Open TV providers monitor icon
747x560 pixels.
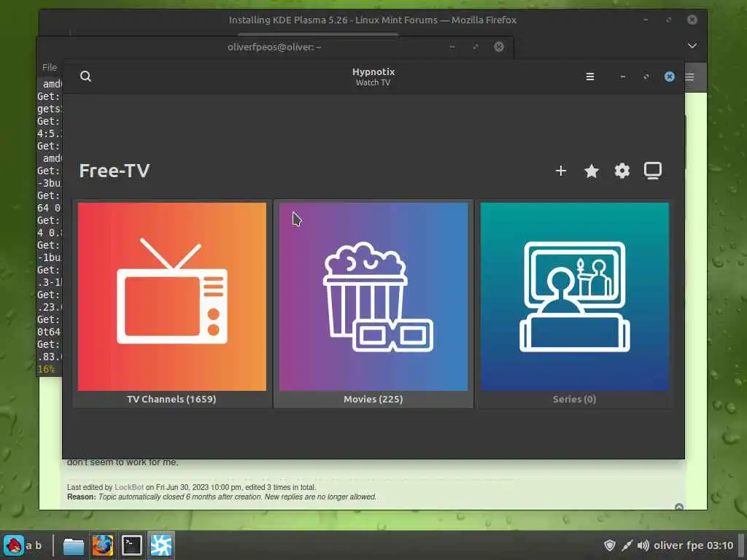[653, 171]
